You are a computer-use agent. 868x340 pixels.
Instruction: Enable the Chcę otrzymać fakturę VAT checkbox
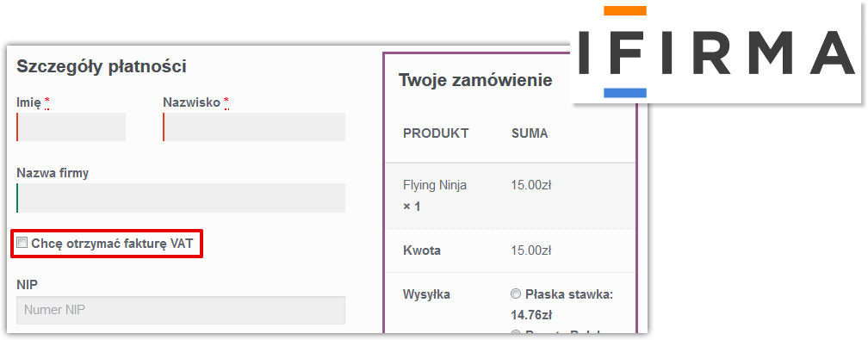click(22, 243)
